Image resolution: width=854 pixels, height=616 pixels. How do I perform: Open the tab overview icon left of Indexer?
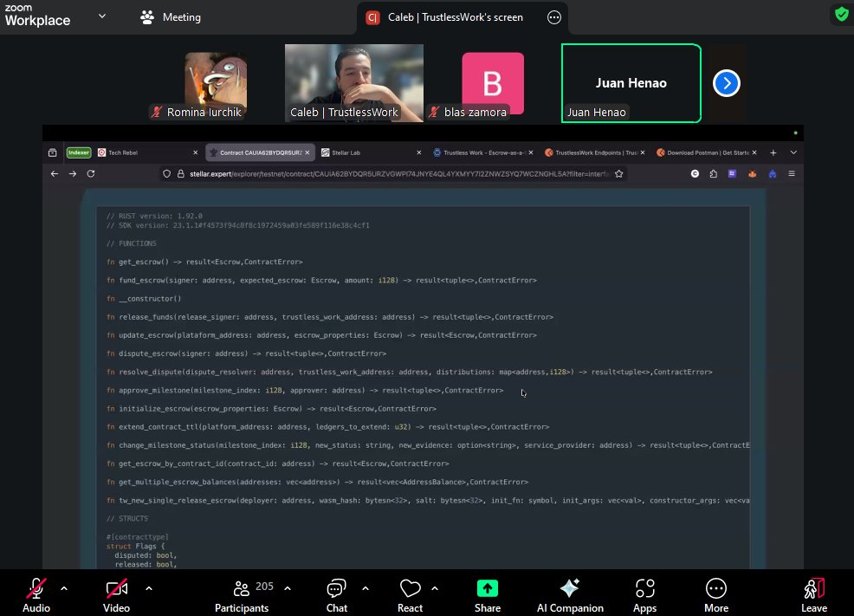coord(52,152)
